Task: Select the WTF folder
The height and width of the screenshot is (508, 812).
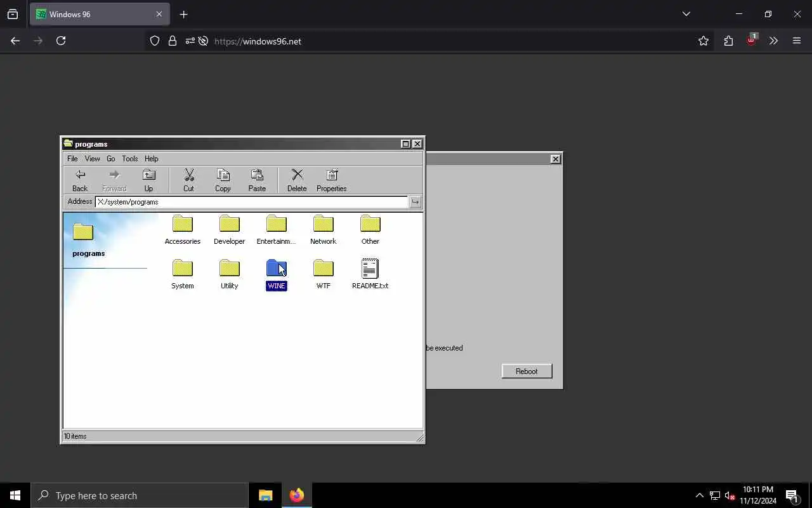Action: 323,274
